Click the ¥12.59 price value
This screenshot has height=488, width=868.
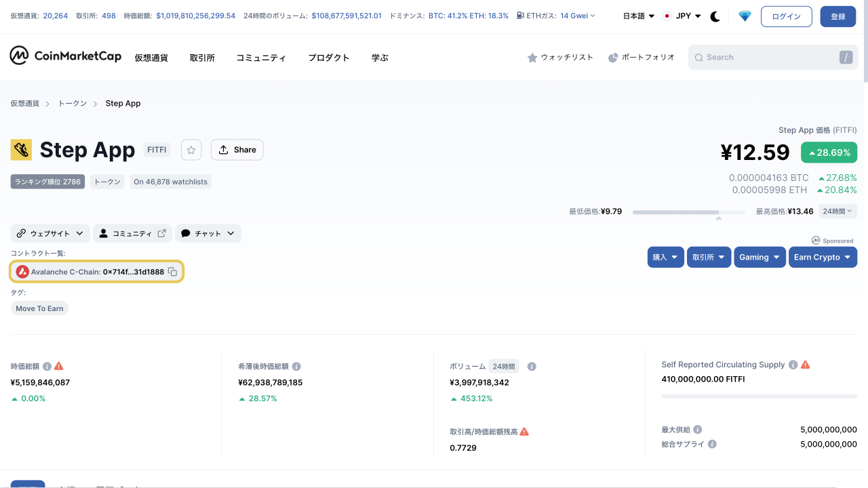coord(755,152)
